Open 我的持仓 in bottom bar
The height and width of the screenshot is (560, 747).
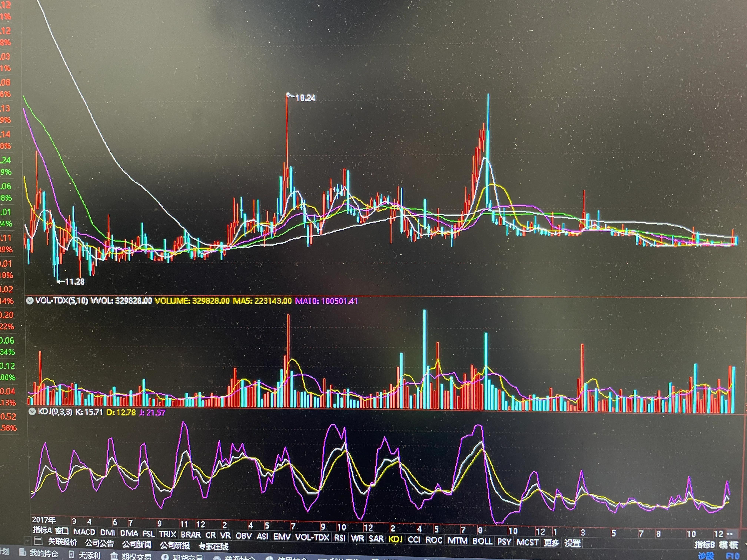coord(44,554)
